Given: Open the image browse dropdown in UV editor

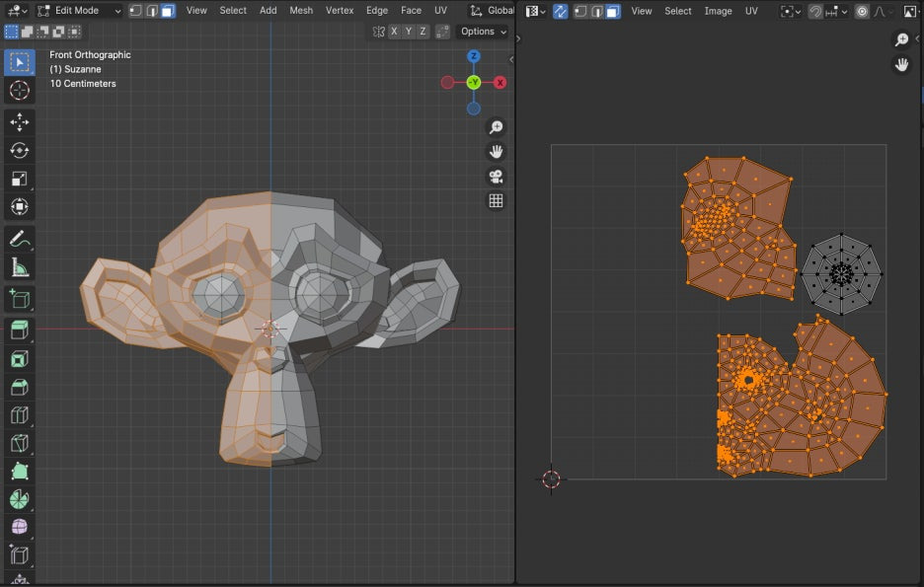Looking at the screenshot, I should coord(910,11).
